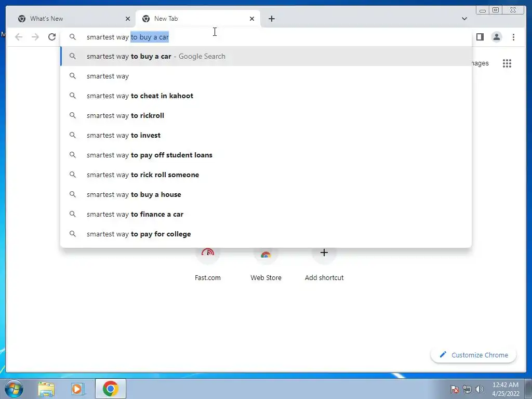532x399 pixels.
Task: Open Chrome's three-dot menu
Action: click(x=513, y=37)
